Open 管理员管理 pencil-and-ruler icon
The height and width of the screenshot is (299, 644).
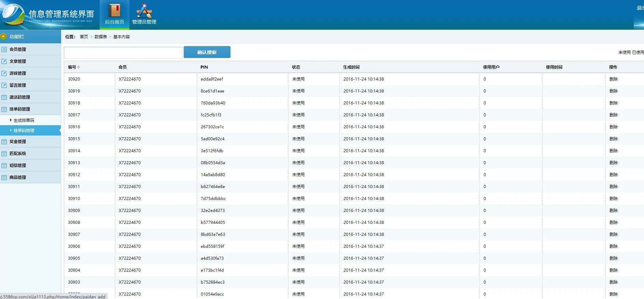tap(144, 11)
